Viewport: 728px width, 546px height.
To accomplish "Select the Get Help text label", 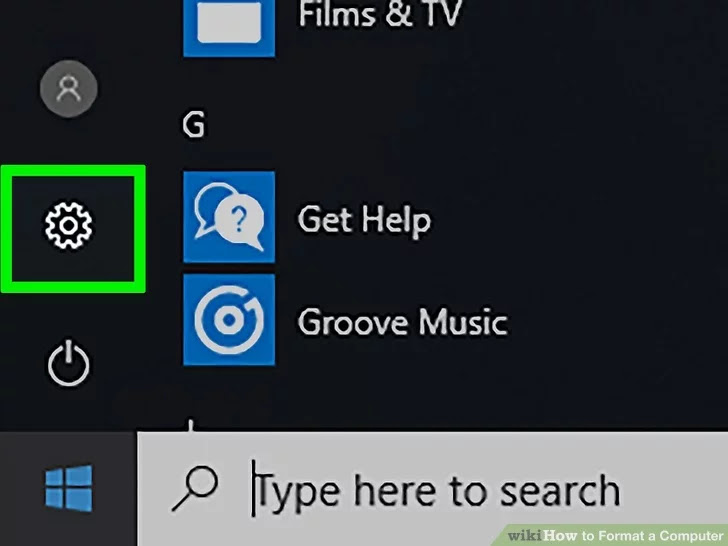I will 364,221.
